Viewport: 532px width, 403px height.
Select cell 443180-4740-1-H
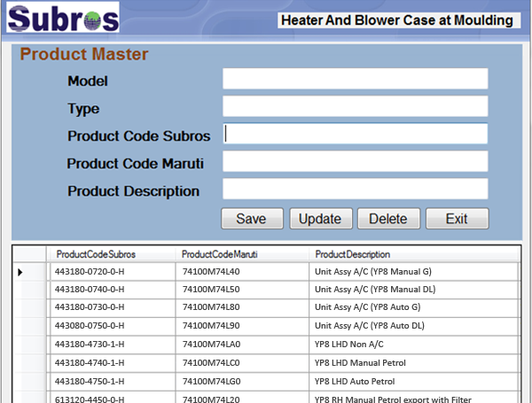(113, 363)
